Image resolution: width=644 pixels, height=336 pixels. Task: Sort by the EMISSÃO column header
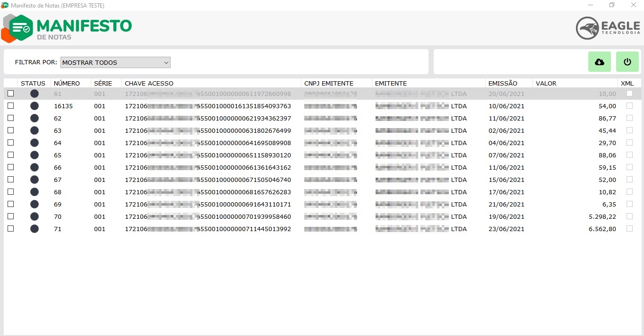503,83
